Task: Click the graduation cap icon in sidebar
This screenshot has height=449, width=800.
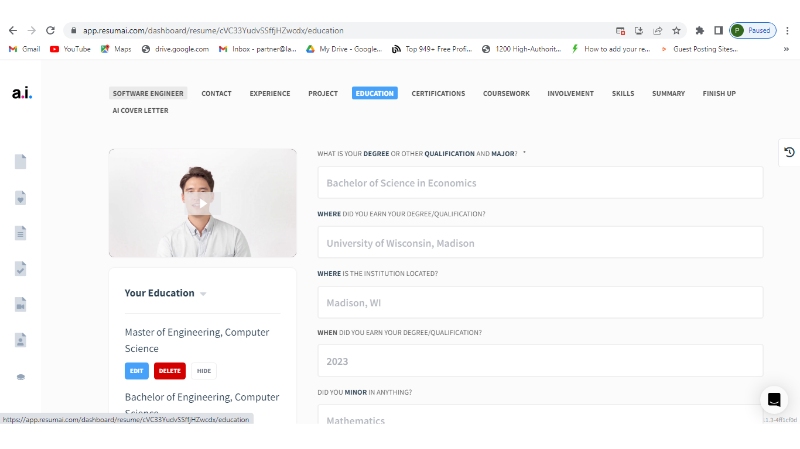Action: [20, 377]
